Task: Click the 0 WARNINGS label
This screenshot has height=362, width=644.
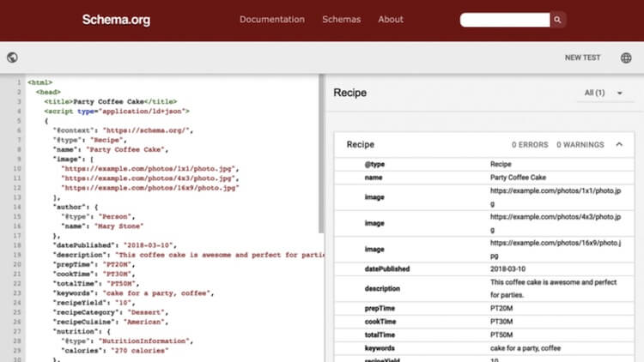Action: [580, 145]
